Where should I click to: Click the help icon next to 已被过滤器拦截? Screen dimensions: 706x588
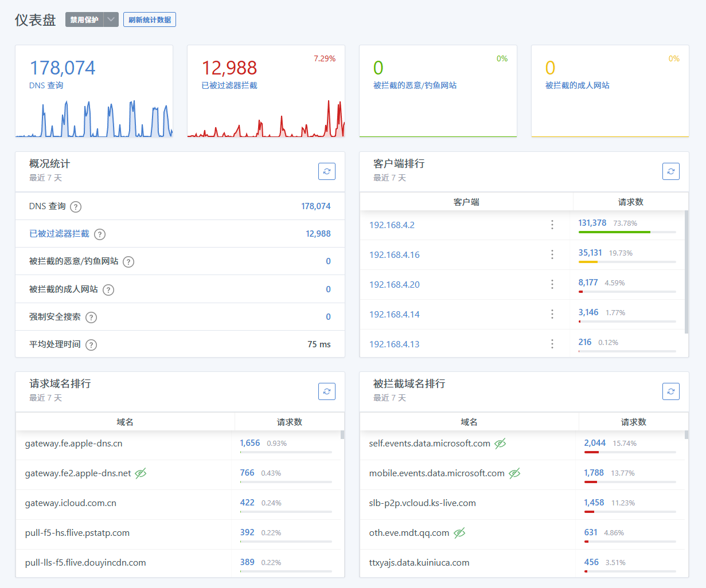(100, 234)
